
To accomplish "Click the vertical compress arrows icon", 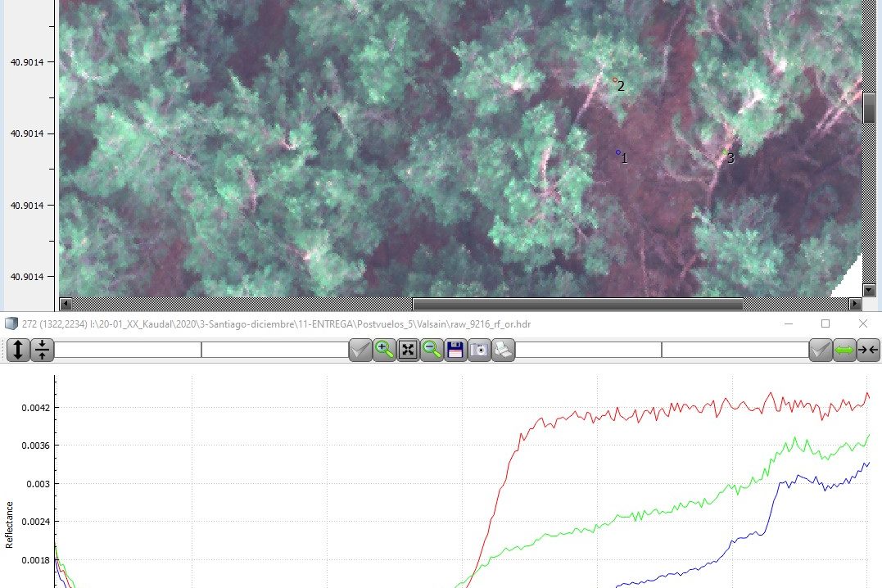I will pos(42,351).
